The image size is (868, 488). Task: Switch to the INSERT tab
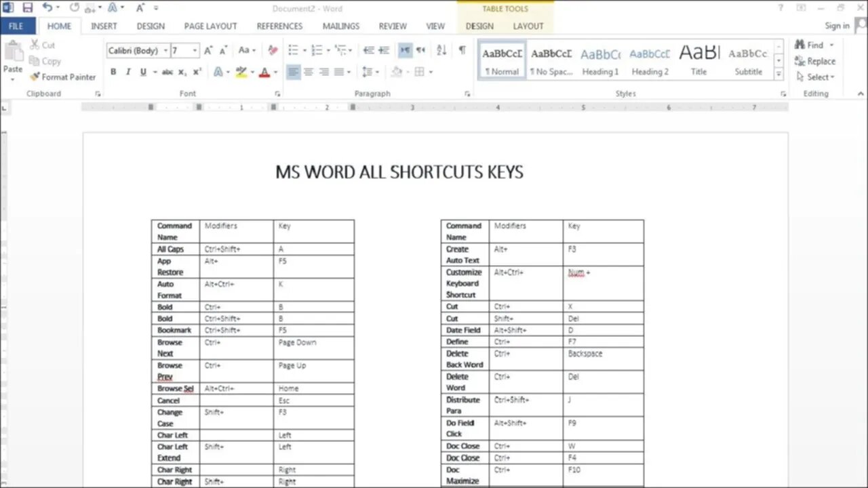tap(104, 26)
